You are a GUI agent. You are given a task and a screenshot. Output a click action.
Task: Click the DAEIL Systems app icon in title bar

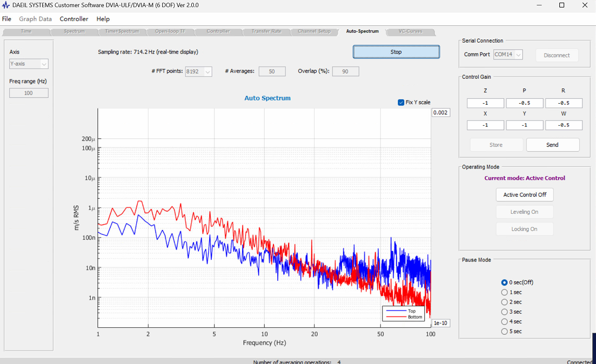6,5
